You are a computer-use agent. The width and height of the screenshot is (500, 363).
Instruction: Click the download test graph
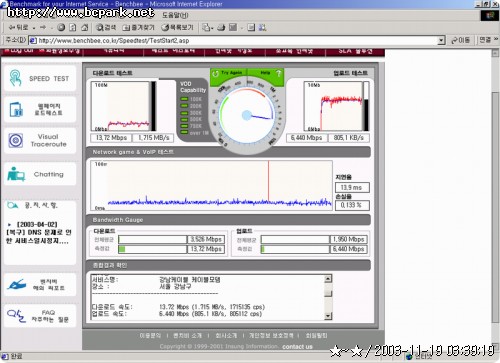120,106
